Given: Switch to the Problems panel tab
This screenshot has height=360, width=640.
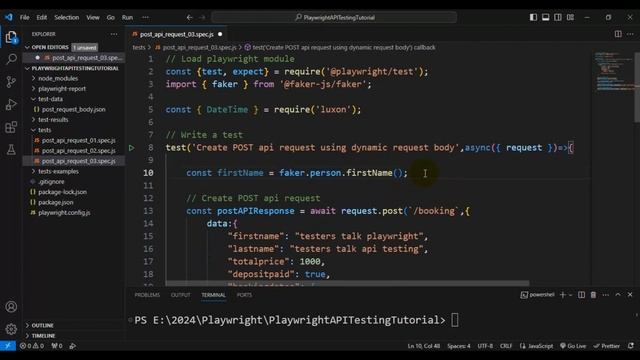Looking at the screenshot, I should (147, 295).
